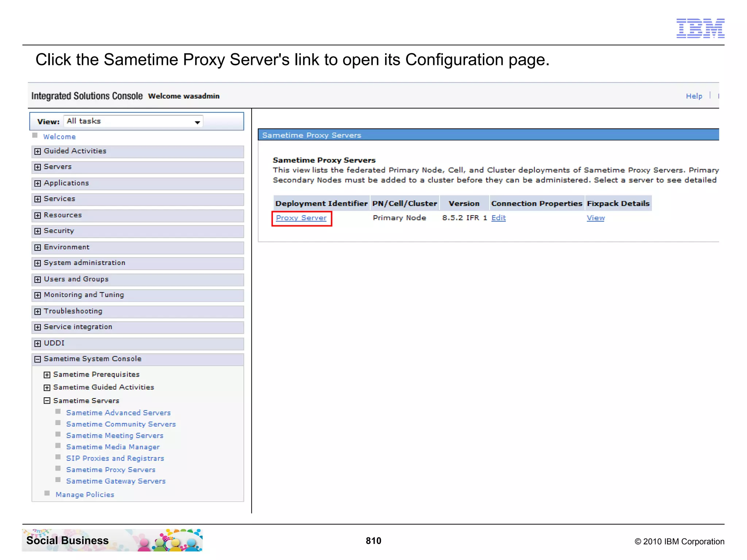This screenshot has height=560, width=747.
Task: Click the Sametime Proxy Servers panel title bar
Action: [x=488, y=135]
